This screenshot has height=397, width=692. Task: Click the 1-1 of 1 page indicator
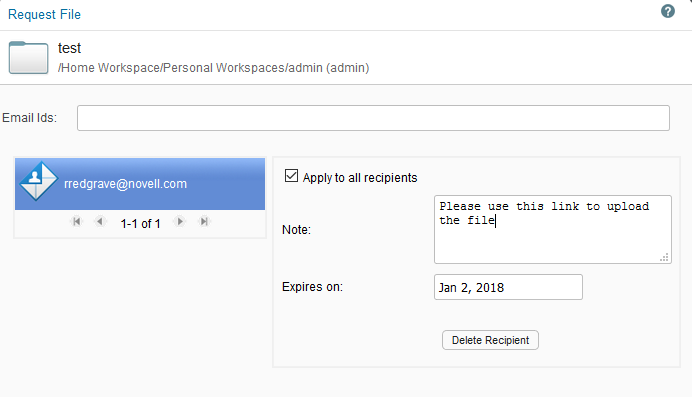(x=140, y=224)
